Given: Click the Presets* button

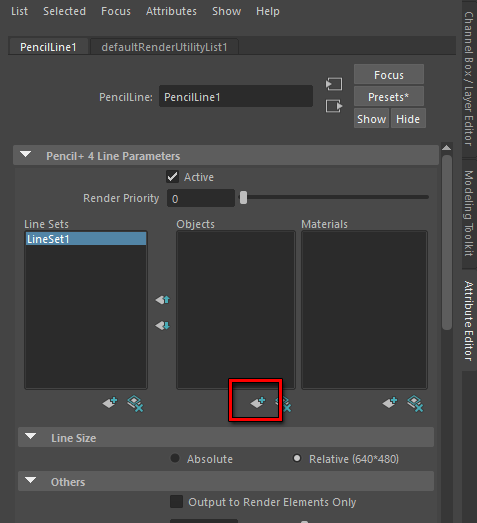Looking at the screenshot, I should click(389, 97).
